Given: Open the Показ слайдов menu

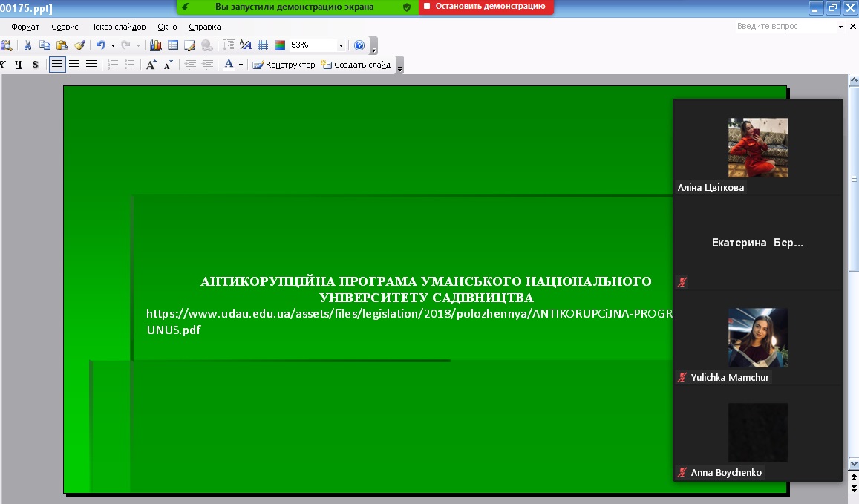Looking at the screenshot, I should (x=118, y=27).
